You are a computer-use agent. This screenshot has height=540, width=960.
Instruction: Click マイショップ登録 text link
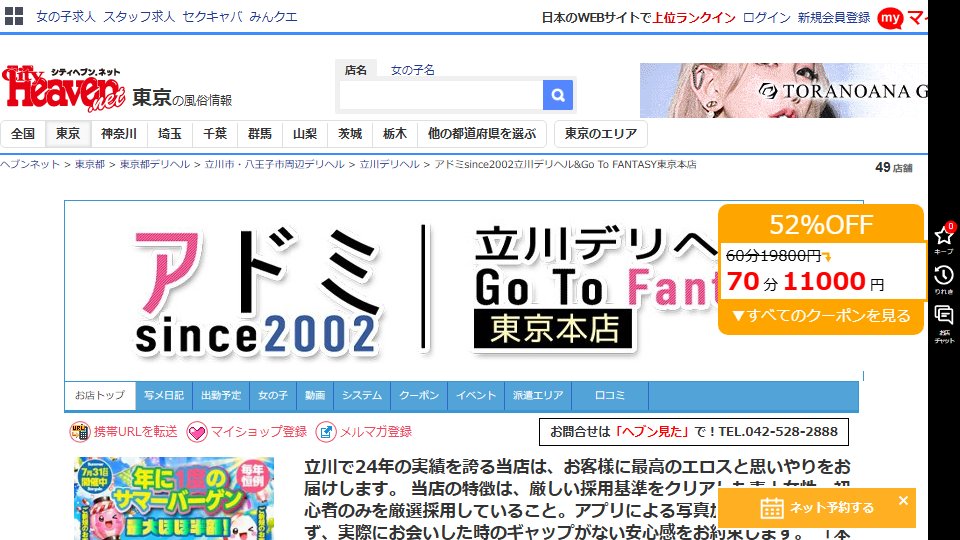tap(259, 432)
